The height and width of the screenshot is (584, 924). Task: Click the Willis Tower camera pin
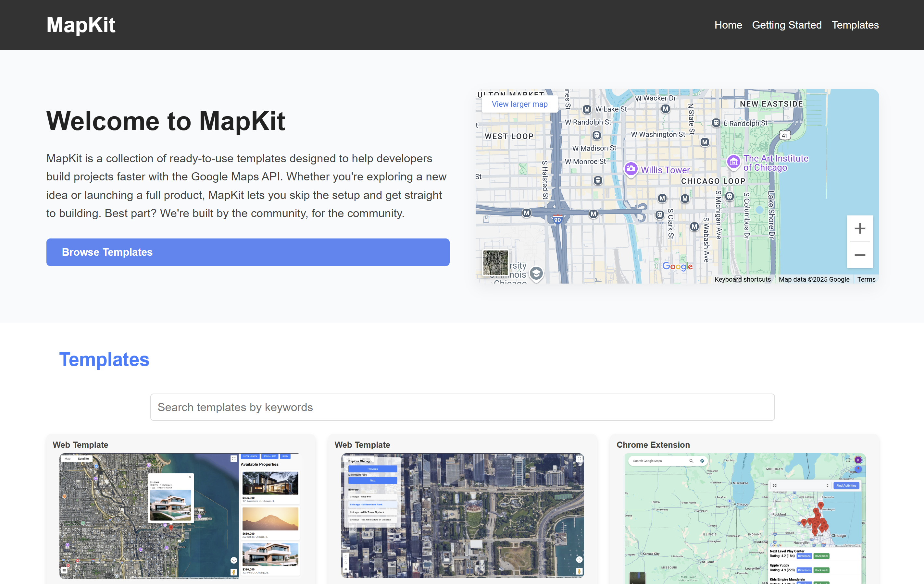(x=631, y=169)
